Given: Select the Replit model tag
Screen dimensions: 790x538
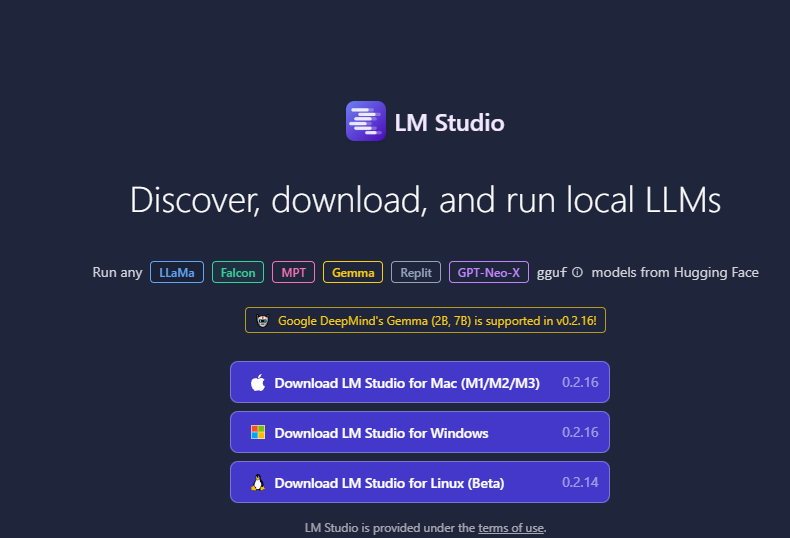Looking at the screenshot, I should (x=416, y=272).
